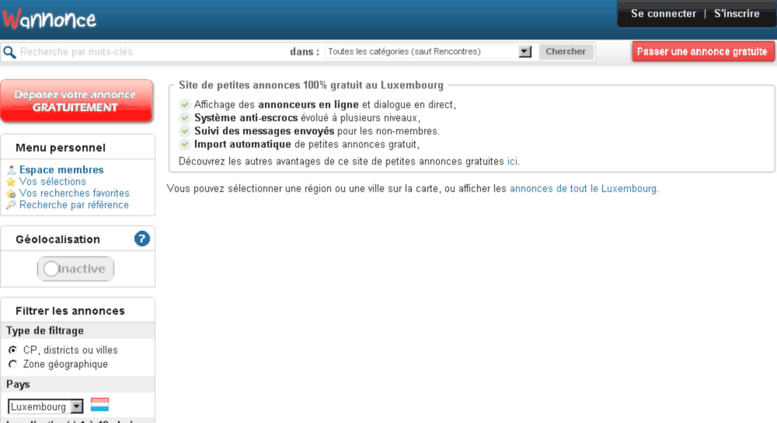Toggle the Inactive geolocation switch
The height and width of the screenshot is (423, 777).
point(75,268)
